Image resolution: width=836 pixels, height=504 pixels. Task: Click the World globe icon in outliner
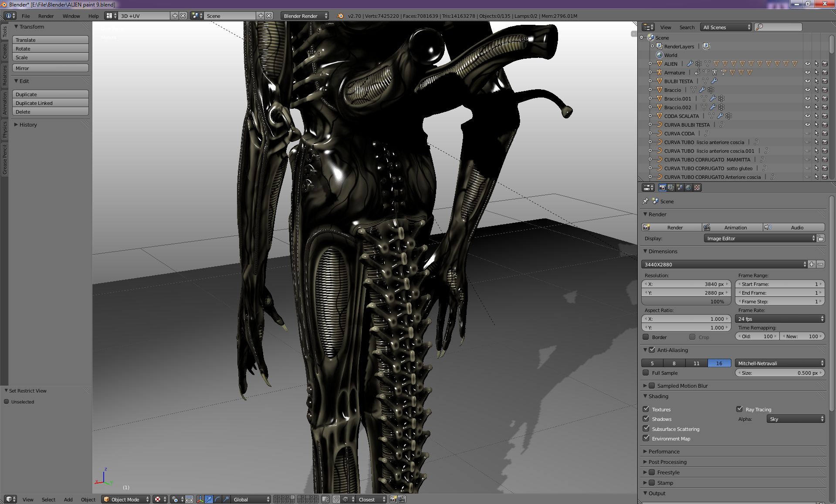pyautogui.click(x=660, y=55)
